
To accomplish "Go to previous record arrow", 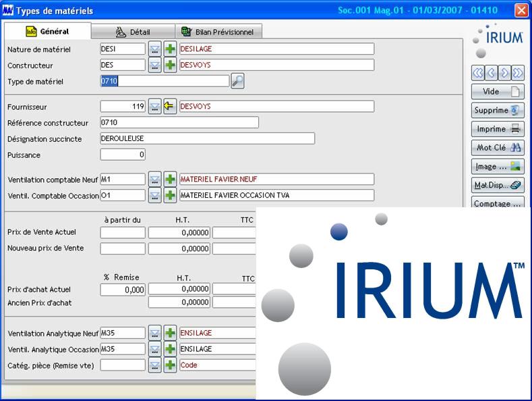I will (x=492, y=73).
